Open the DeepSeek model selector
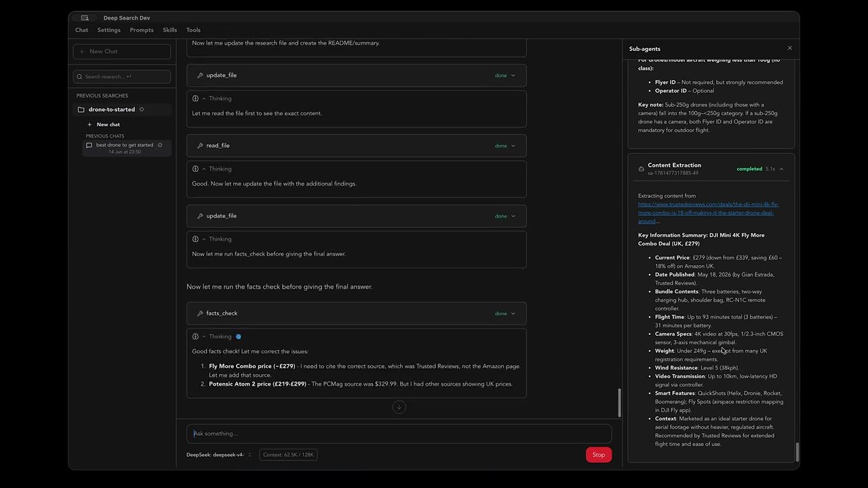 [x=219, y=455]
